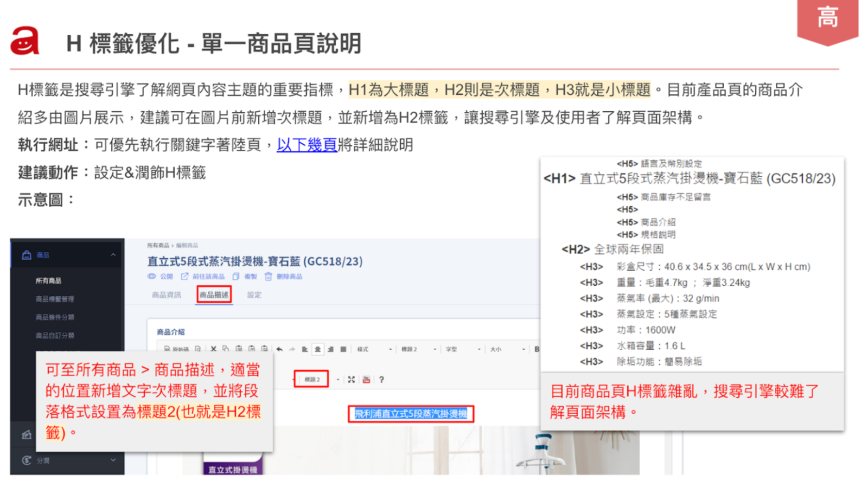Open the 字型 font dropdown
Screen dimensions: 868x494
click(463, 349)
